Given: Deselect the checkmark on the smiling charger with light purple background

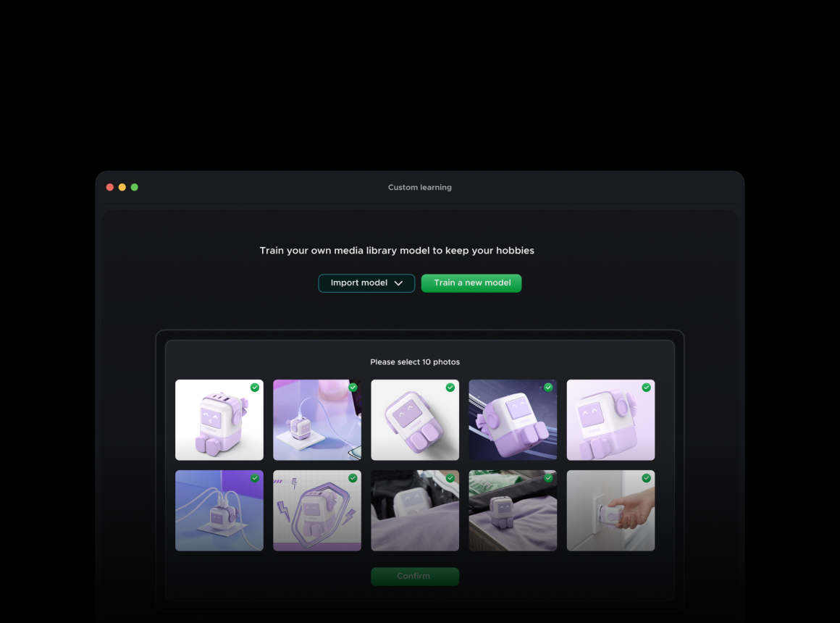Looking at the screenshot, I should (646, 388).
